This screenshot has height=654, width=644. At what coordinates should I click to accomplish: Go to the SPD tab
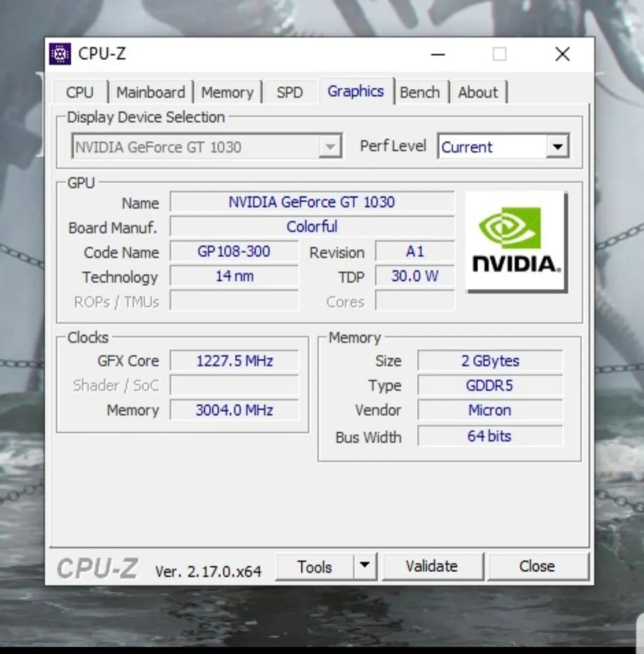290,92
